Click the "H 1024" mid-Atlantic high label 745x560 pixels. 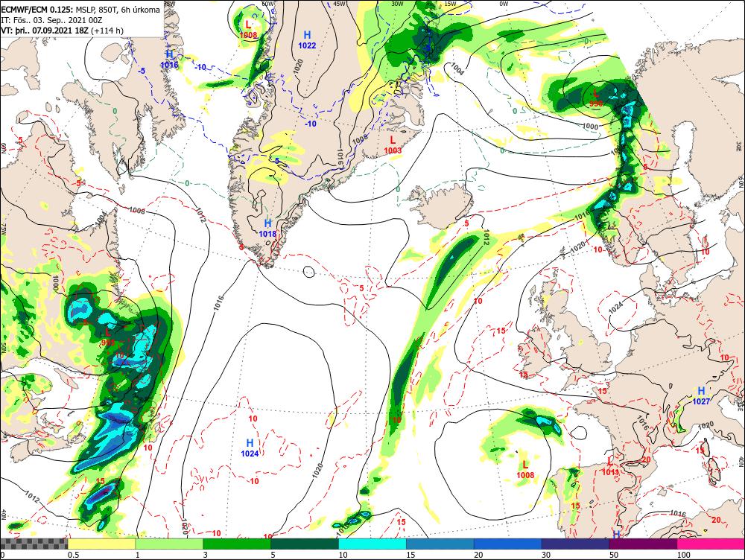point(250,448)
